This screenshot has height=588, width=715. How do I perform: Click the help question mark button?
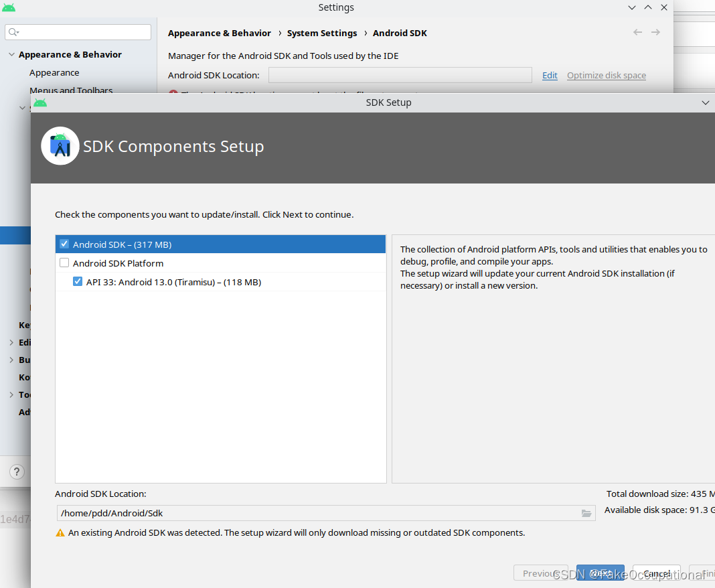[17, 471]
